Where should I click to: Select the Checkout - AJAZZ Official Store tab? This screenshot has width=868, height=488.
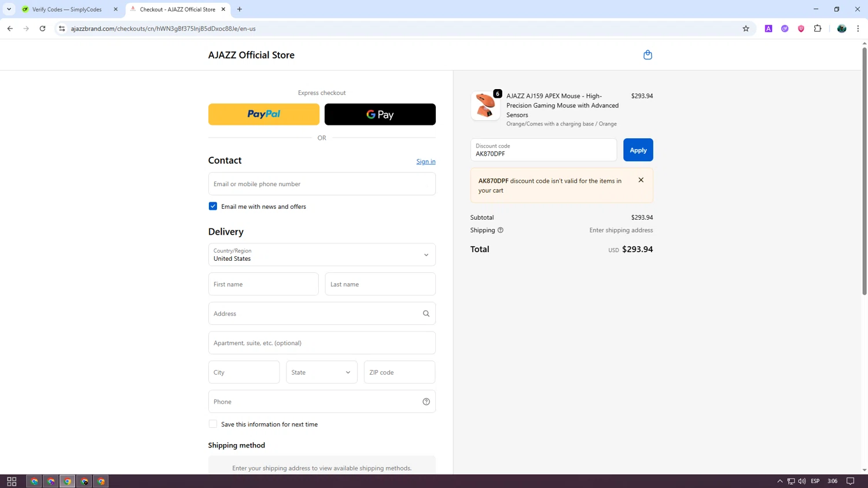(178, 9)
